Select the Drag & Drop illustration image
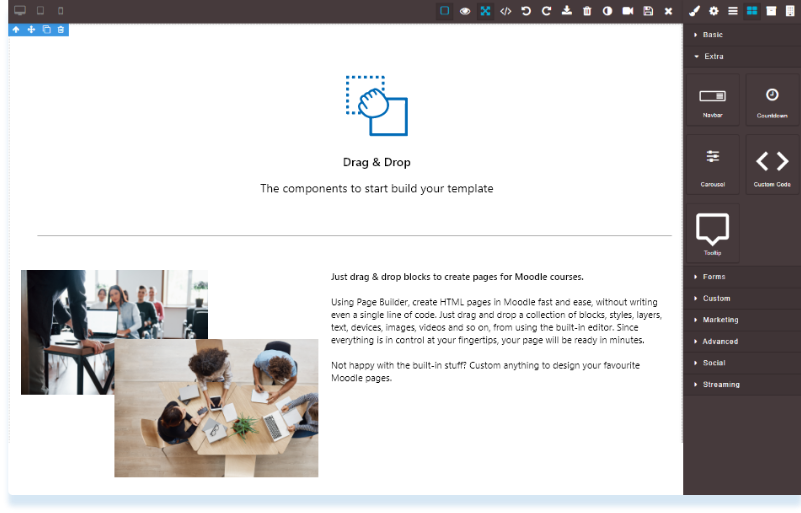The width and height of the screenshot is (801, 513). point(377,106)
